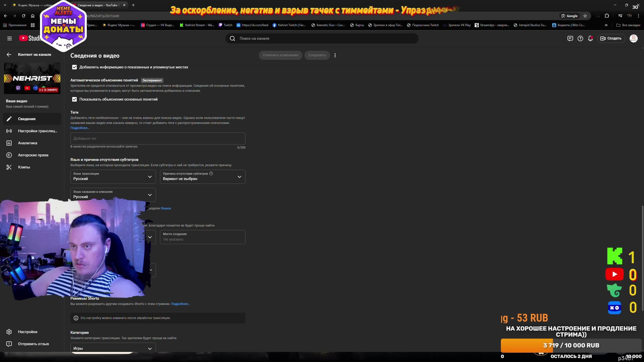Open the help question mark icon

[x=580, y=38]
